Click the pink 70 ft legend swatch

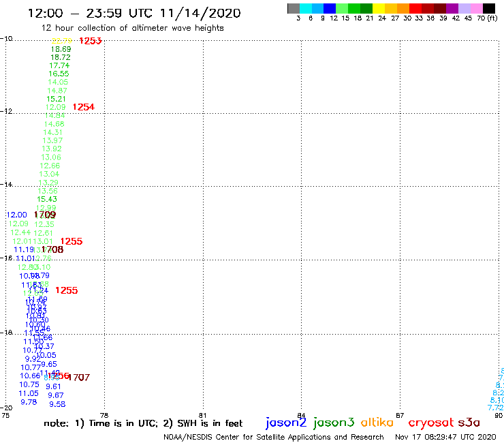476,9
